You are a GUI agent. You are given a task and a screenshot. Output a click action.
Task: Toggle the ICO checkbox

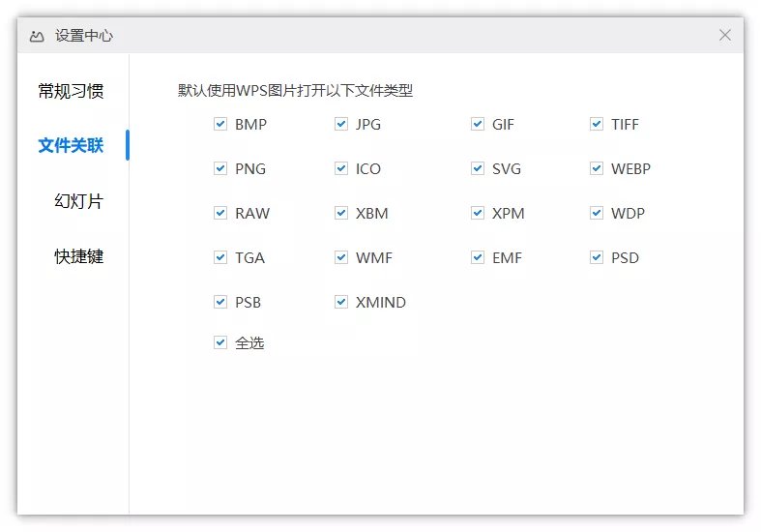[x=341, y=168]
